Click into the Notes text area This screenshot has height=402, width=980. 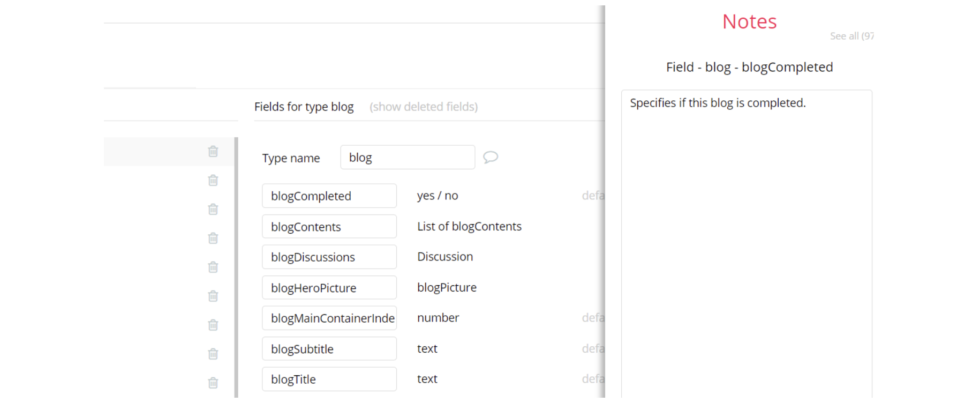point(746,241)
